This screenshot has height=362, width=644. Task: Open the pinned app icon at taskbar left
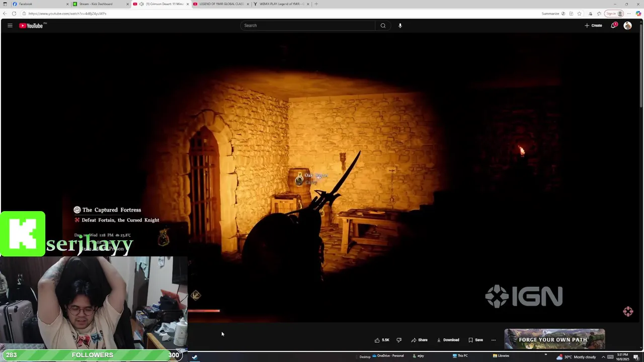tap(195, 357)
